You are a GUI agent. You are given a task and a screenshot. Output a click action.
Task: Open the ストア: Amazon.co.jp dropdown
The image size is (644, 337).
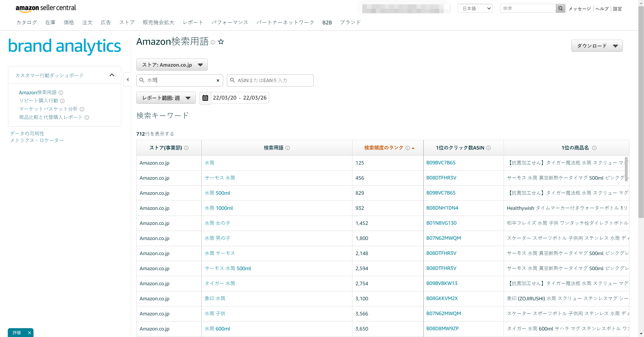click(172, 65)
